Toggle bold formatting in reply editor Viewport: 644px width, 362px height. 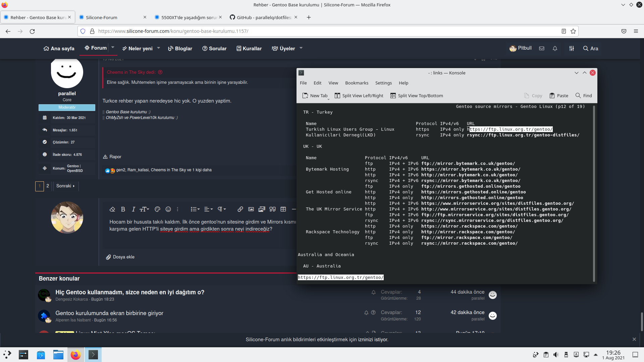pyautogui.click(x=123, y=209)
